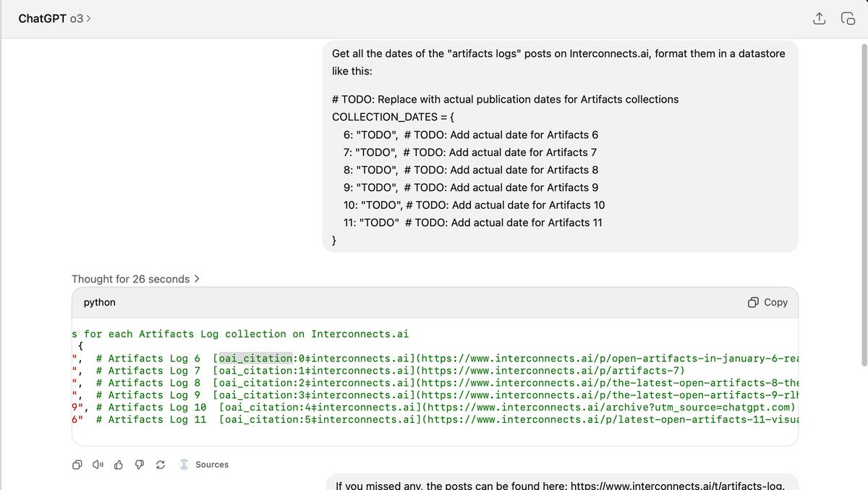Click the share upload icon
Viewport: 868px width, 490px height.
tap(819, 19)
